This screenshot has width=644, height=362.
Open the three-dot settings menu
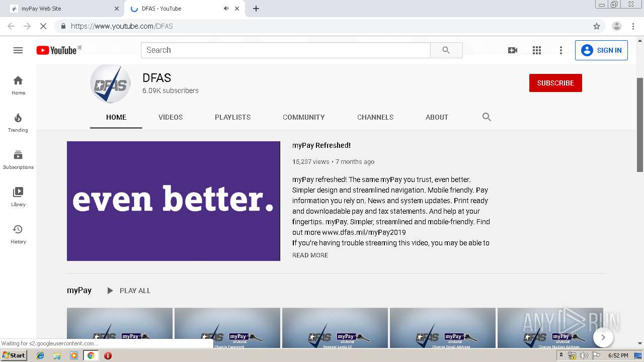[x=561, y=50]
